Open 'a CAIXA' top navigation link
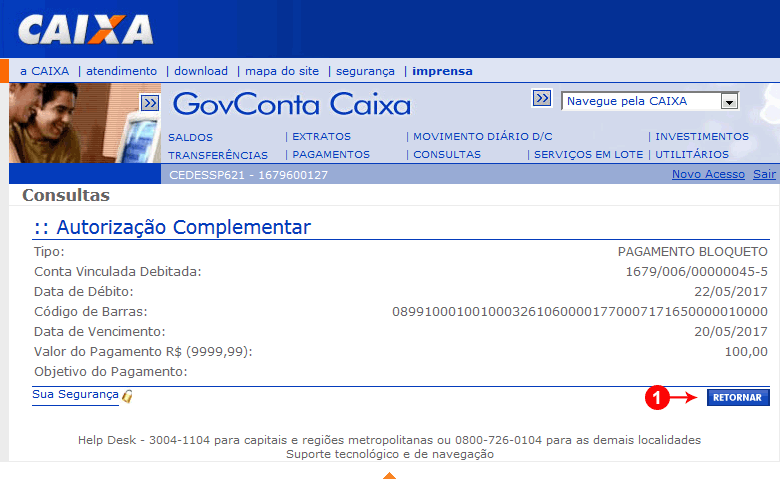The height and width of the screenshot is (484, 780). point(44,71)
